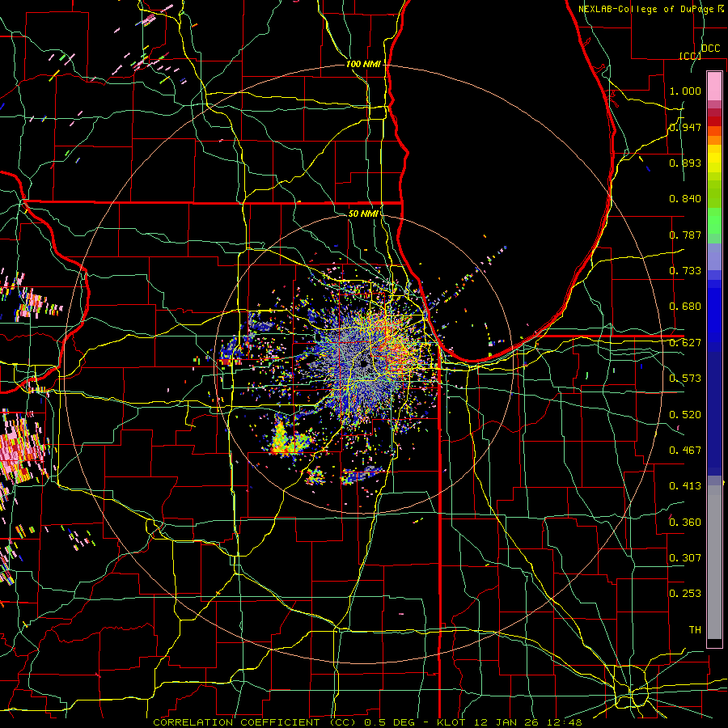
Task: Select the 0.787 scale value
Action: pos(685,235)
